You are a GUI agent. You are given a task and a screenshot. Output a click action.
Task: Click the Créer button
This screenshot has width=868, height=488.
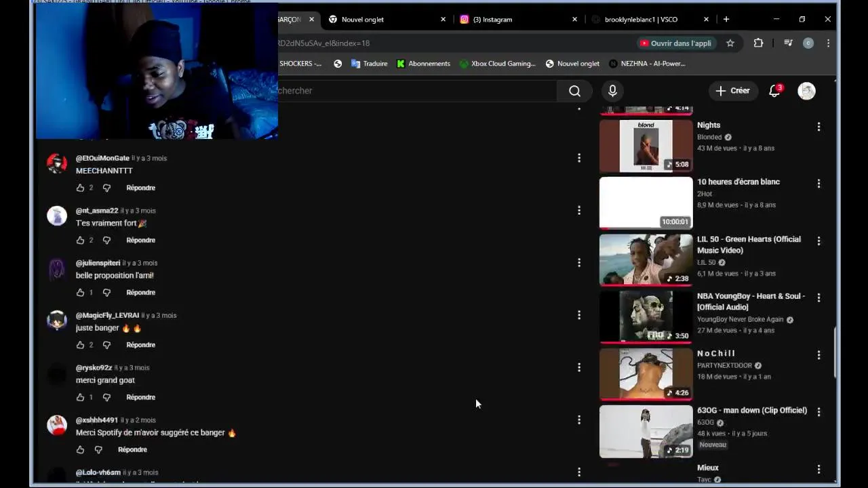tap(733, 91)
